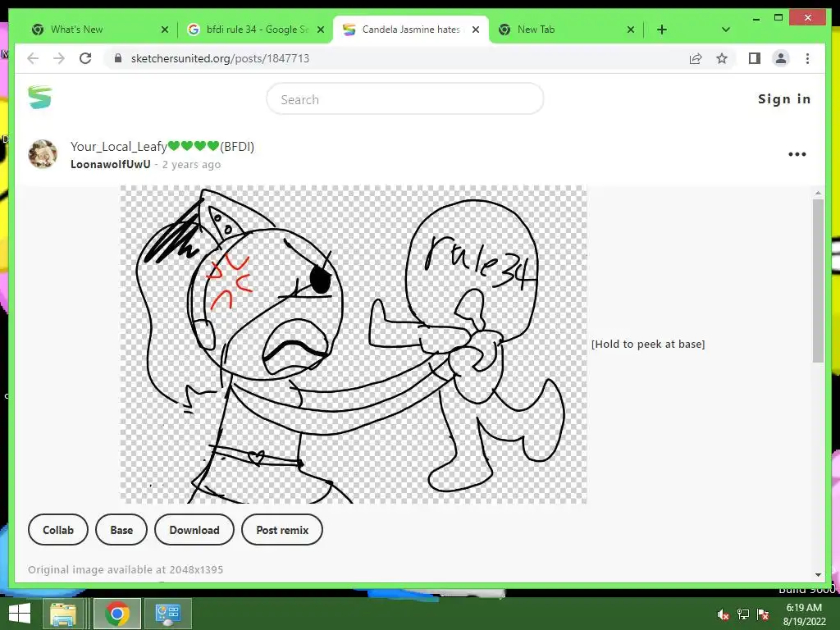This screenshot has height=630, width=840.
Task: Expand the tab search chevron
Action: coord(725,30)
